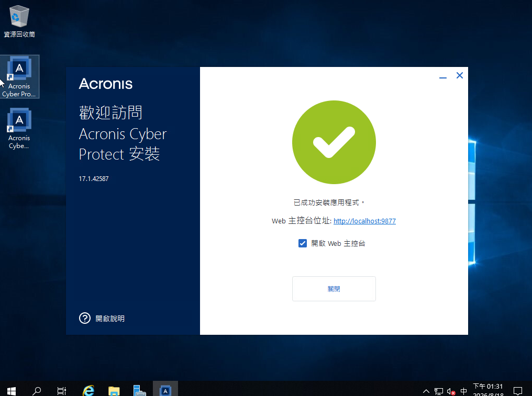Click the 歡迎訪問 heading text
Viewport: 532px width, 396px height.
(x=110, y=112)
